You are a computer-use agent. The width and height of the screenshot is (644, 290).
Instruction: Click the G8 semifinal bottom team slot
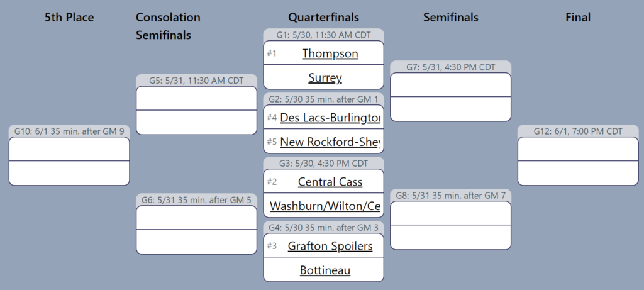[450, 237]
